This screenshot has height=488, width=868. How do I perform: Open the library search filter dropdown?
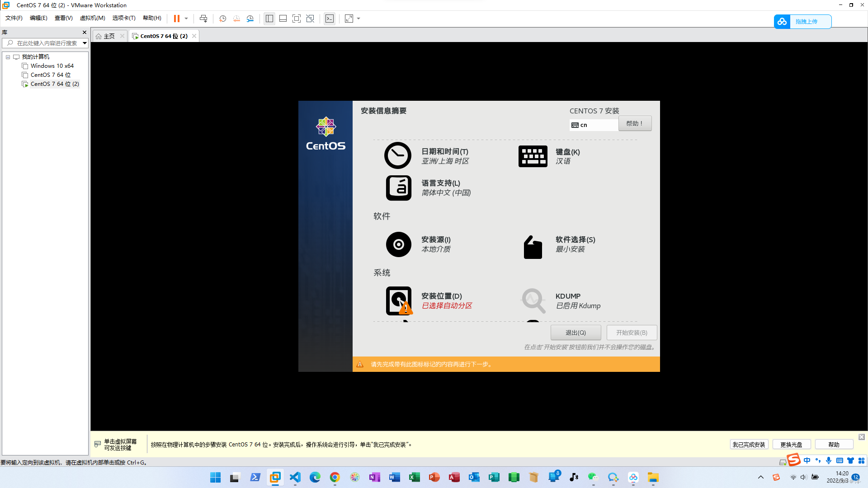(85, 43)
